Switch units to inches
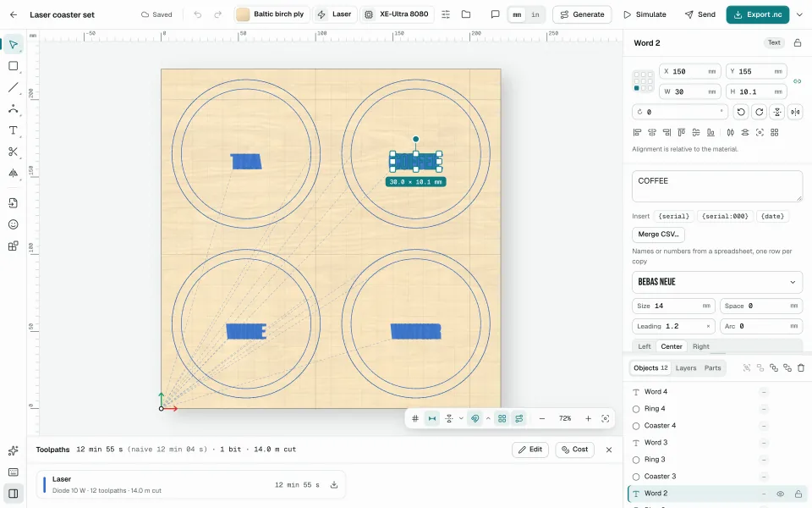 (535, 14)
